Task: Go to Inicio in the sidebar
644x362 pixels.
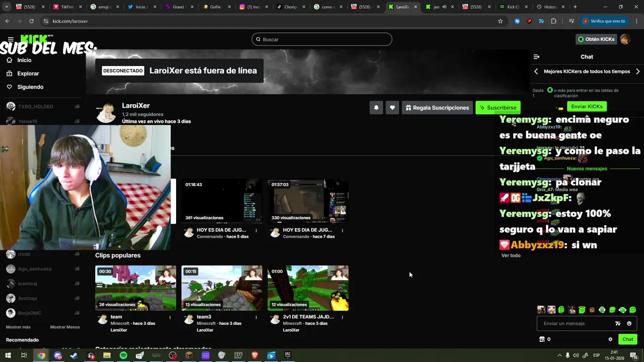Action: coord(24,60)
